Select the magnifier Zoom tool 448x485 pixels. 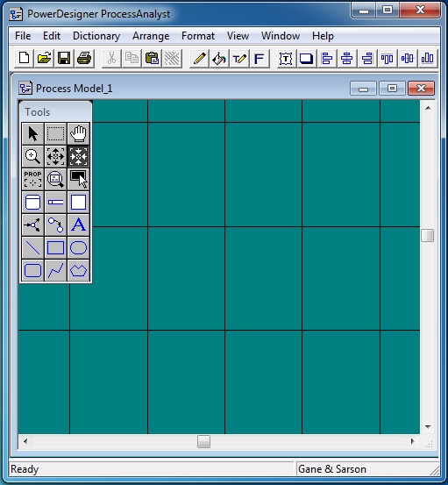[32, 156]
